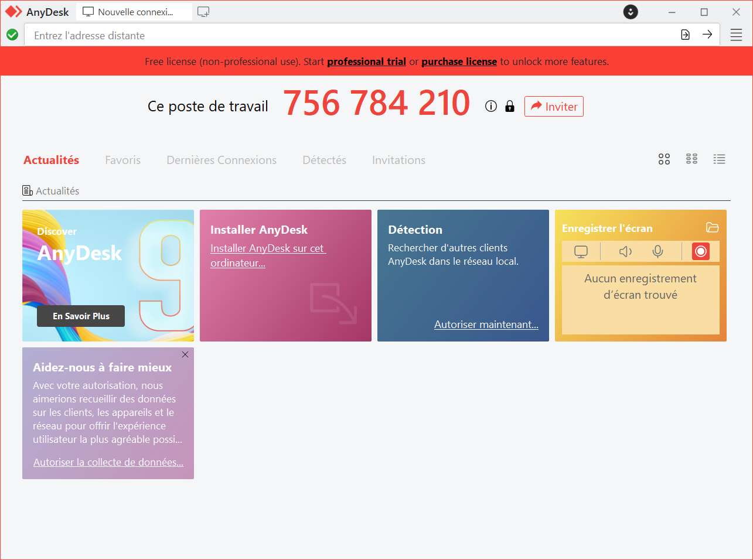The height and width of the screenshot is (560, 753).
Task: Open the Favoris tab
Action: coord(123,160)
